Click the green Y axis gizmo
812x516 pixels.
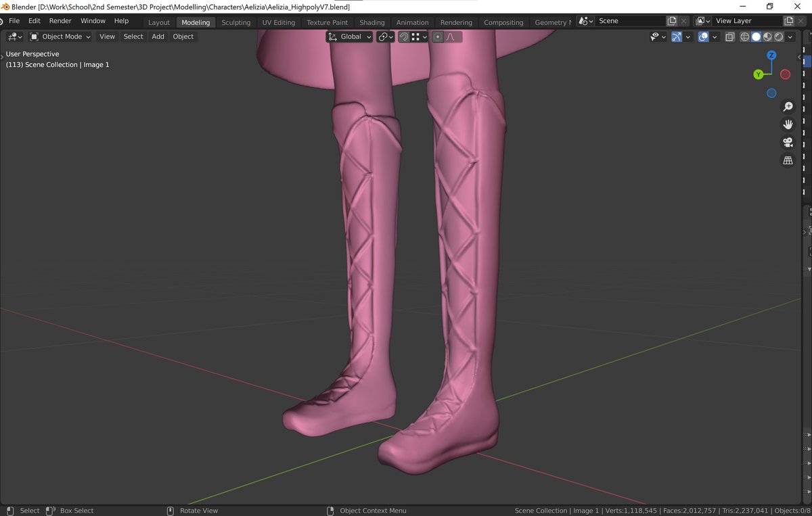click(759, 74)
